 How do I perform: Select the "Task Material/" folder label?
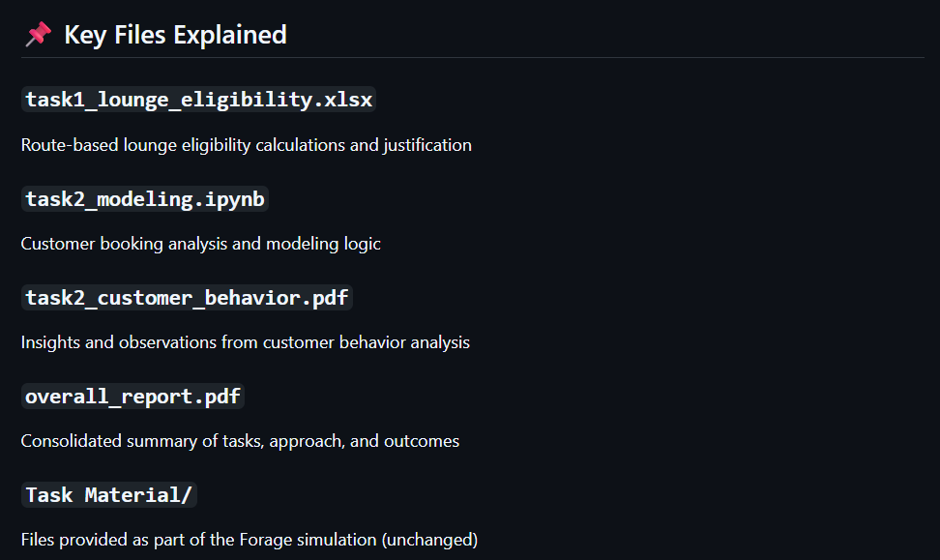point(109,495)
